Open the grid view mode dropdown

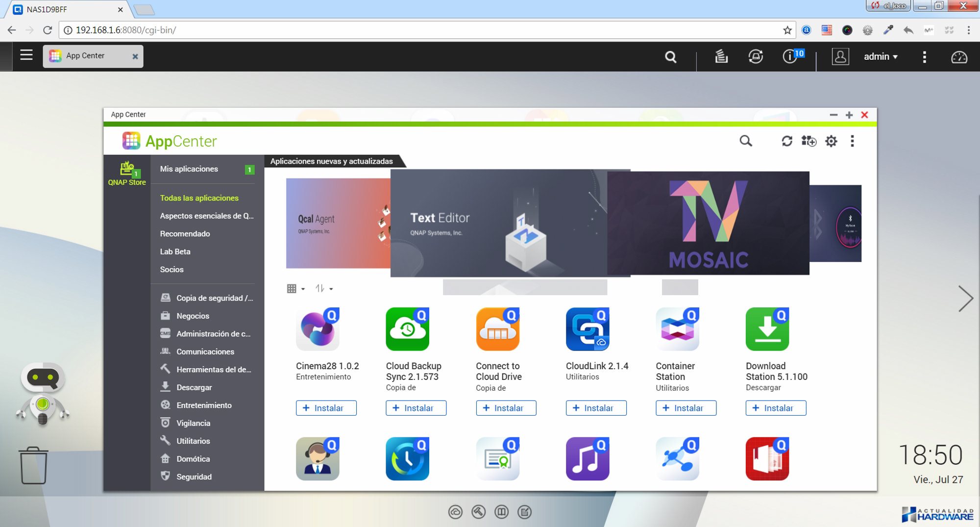point(295,289)
